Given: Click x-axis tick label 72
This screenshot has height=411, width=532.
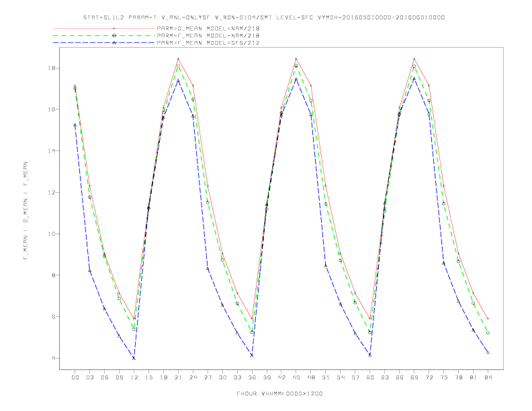Looking at the screenshot, I should tap(429, 377).
